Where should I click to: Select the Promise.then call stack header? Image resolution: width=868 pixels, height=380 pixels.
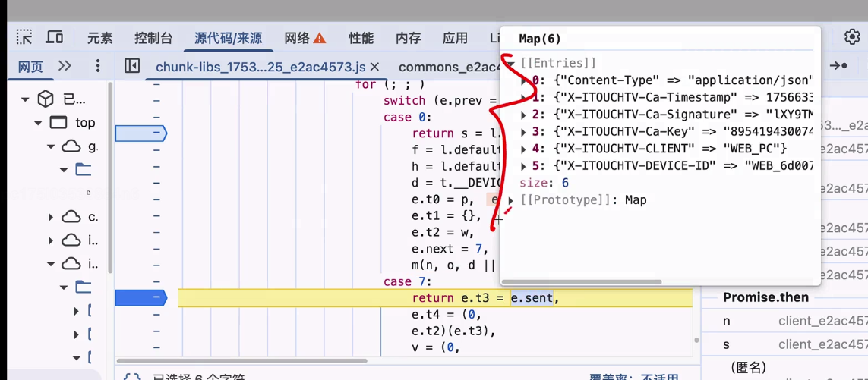[765, 297]
